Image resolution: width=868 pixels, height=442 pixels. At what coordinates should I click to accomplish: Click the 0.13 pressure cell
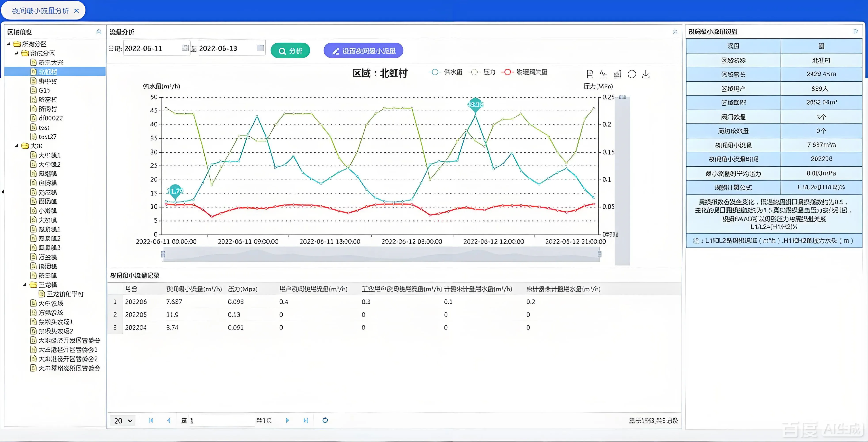(234, 315)
